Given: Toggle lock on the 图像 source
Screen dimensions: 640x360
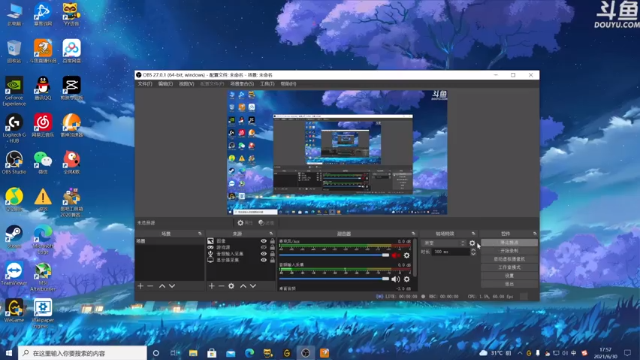Looking at the screenshot, I should pos(272,241).
